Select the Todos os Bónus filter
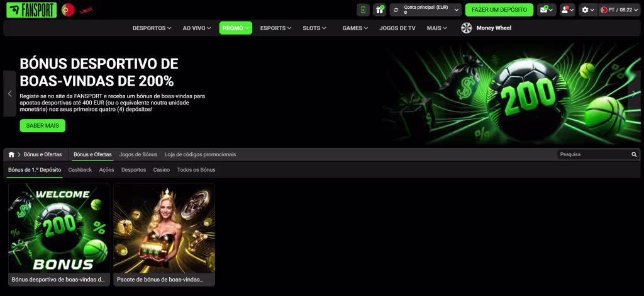 click(196, 170)
